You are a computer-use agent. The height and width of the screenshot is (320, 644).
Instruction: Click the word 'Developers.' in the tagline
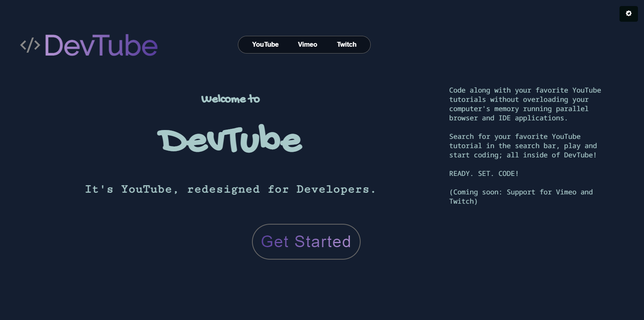[x=336, y=189]
